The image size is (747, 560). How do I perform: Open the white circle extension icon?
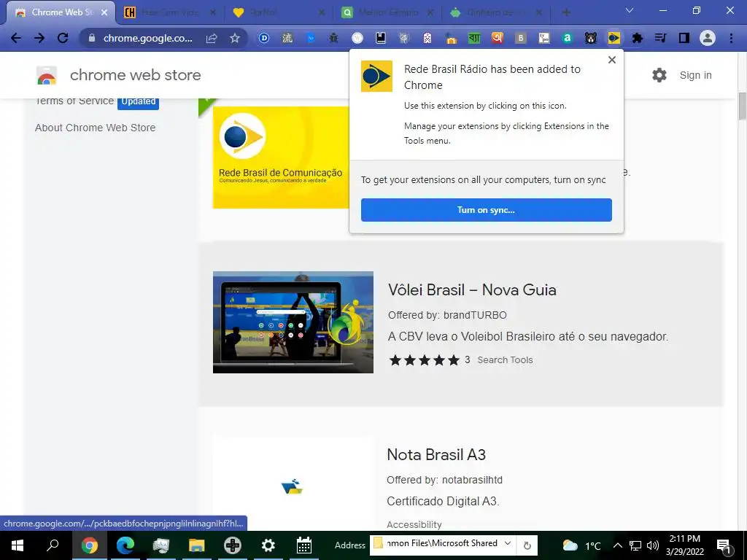[357, 38]
